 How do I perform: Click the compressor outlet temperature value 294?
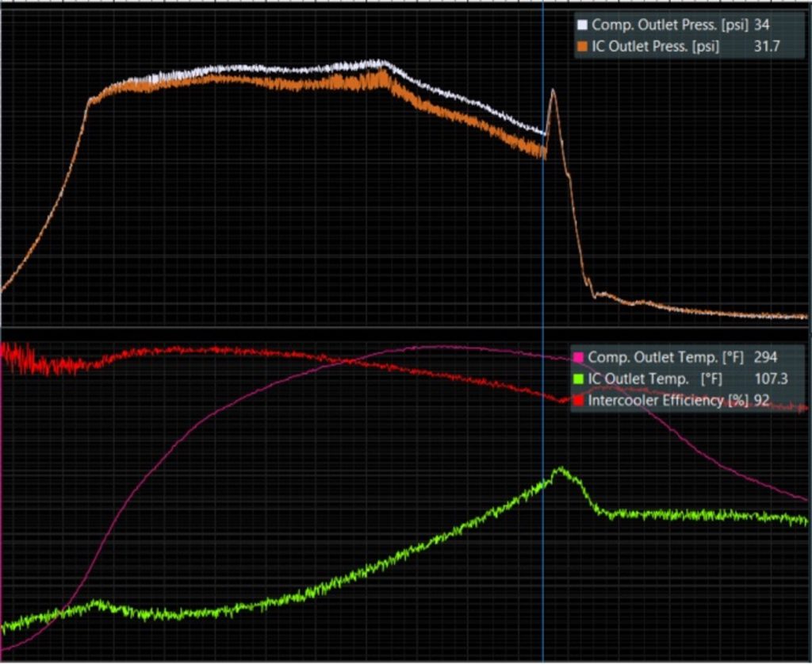764,358
